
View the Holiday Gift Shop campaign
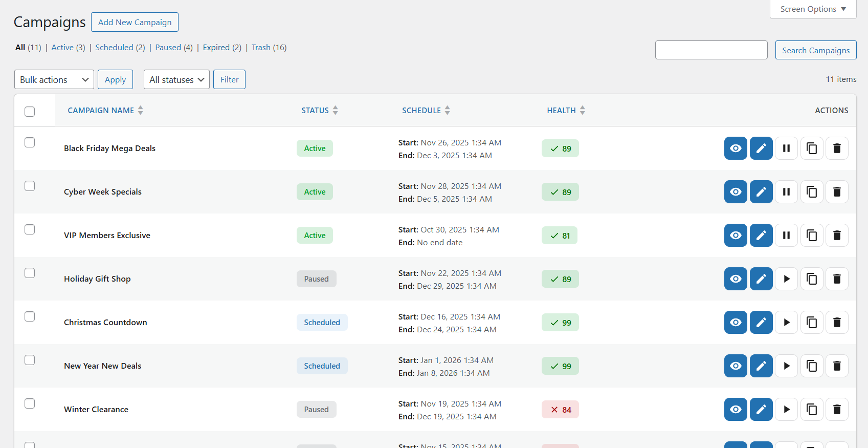click(736, 279)
